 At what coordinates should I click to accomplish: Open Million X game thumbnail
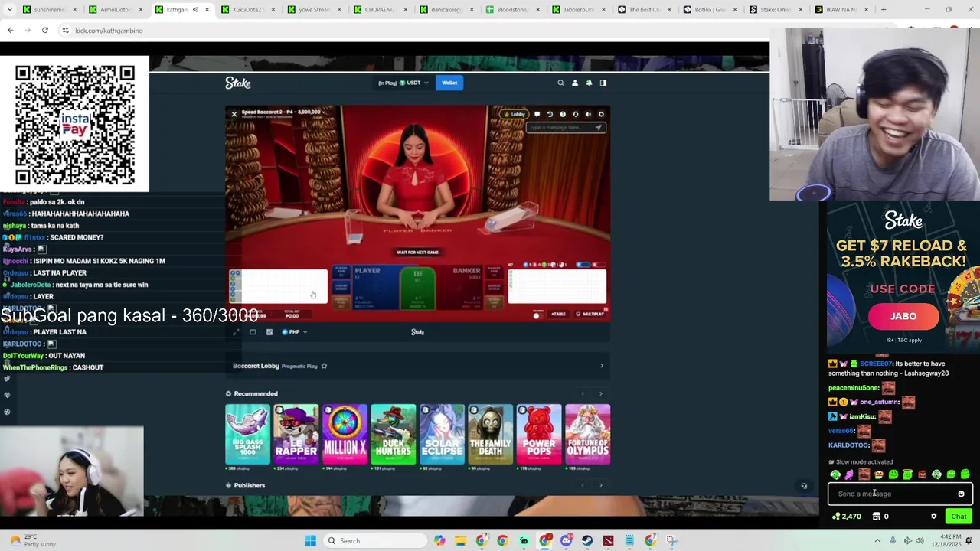coord(345,434)
